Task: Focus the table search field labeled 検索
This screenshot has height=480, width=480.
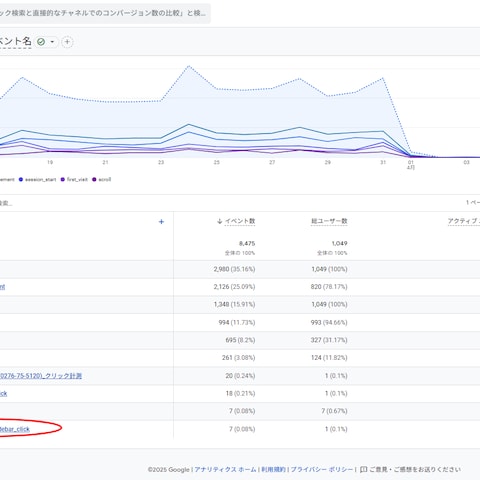Action: pyautogui.click(x=6, y=203)
